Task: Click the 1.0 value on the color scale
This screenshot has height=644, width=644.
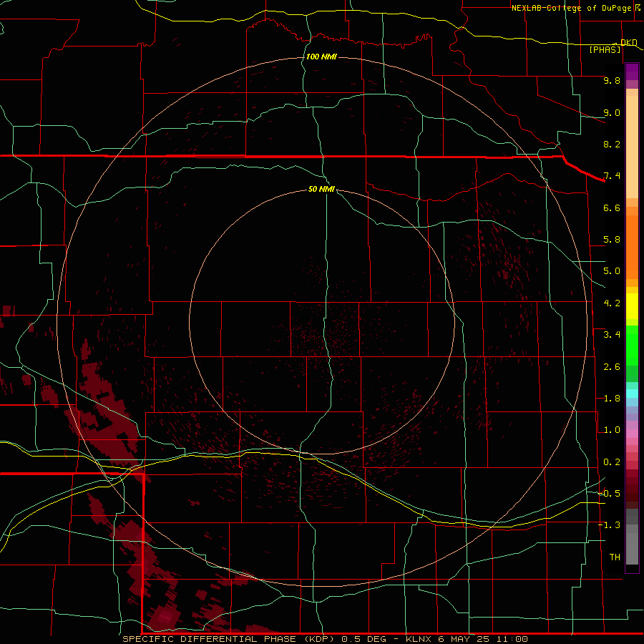Action: pos(612,430)
